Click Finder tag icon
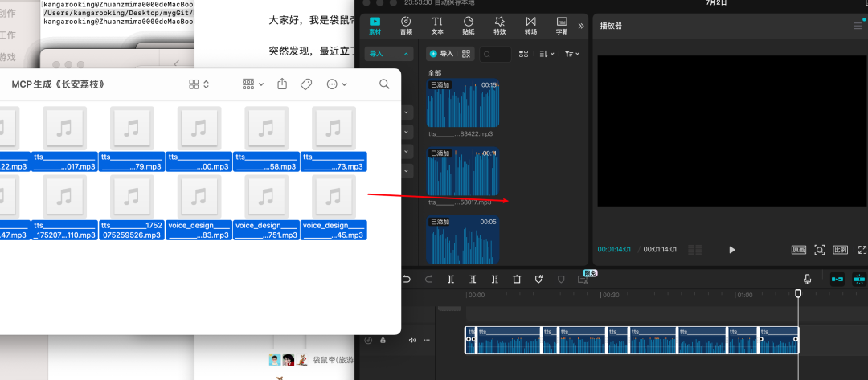Screen dimensions: 868x380 [x=305, y=84]
